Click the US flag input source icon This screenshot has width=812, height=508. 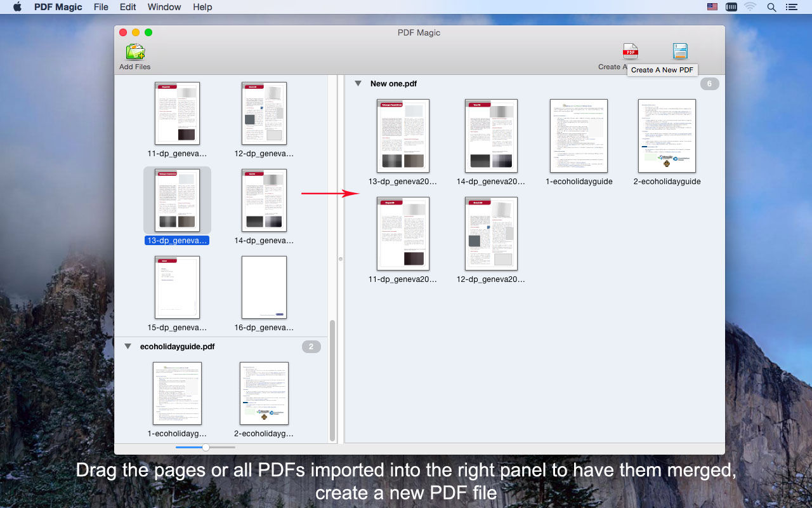coord(712,7)
